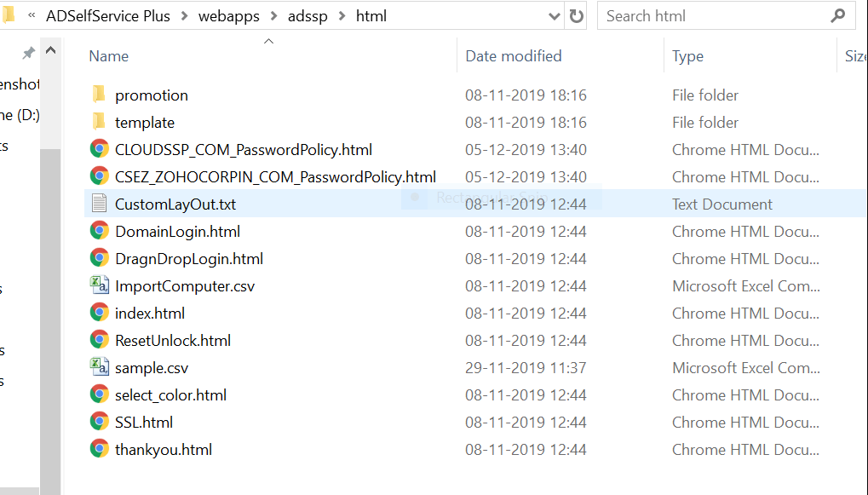Viewport: 868px width, 495px height.
Task: Expand the chevron after ADSelfService Plus breadcrumb
Action: 184,16
